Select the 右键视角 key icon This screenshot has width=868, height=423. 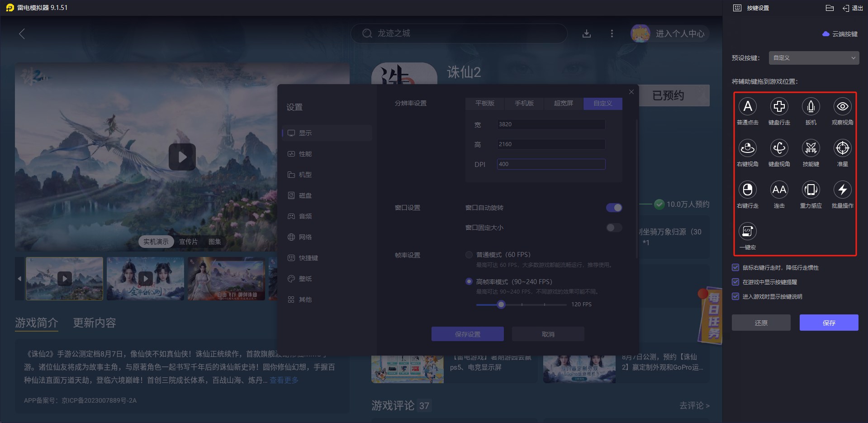(747, 148)
